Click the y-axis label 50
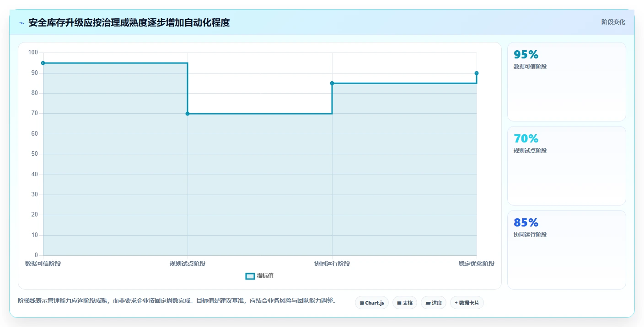The image size is (644, 327). point(35,154)
